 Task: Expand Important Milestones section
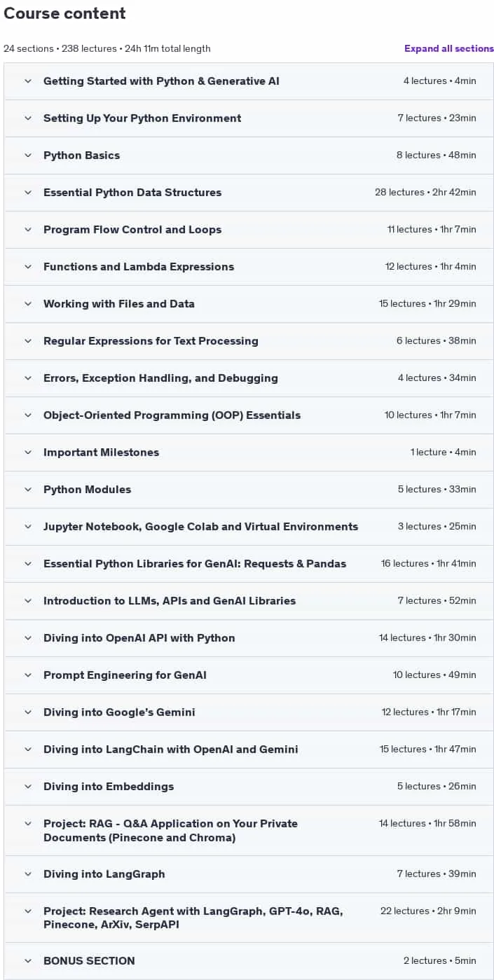(x=249, y=453)
